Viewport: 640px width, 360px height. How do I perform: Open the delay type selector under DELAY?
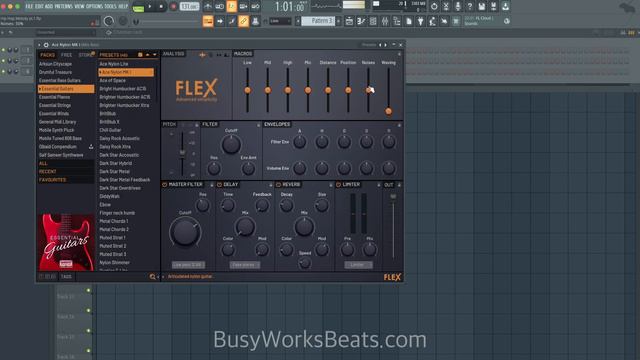244,265
